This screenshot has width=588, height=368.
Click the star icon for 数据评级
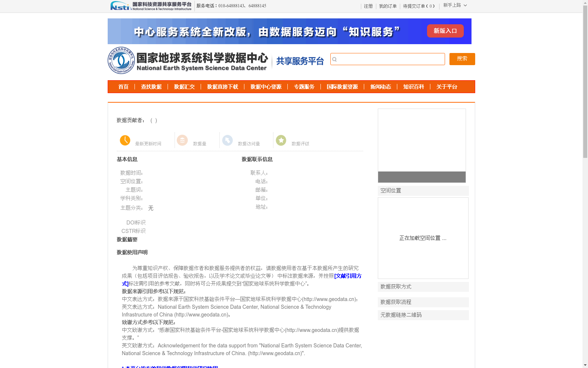point(281,140)
